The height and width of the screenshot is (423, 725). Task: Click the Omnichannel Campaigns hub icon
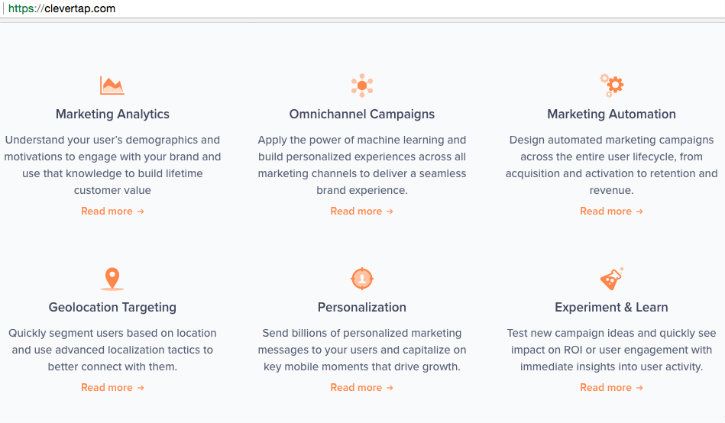(362, 86)
